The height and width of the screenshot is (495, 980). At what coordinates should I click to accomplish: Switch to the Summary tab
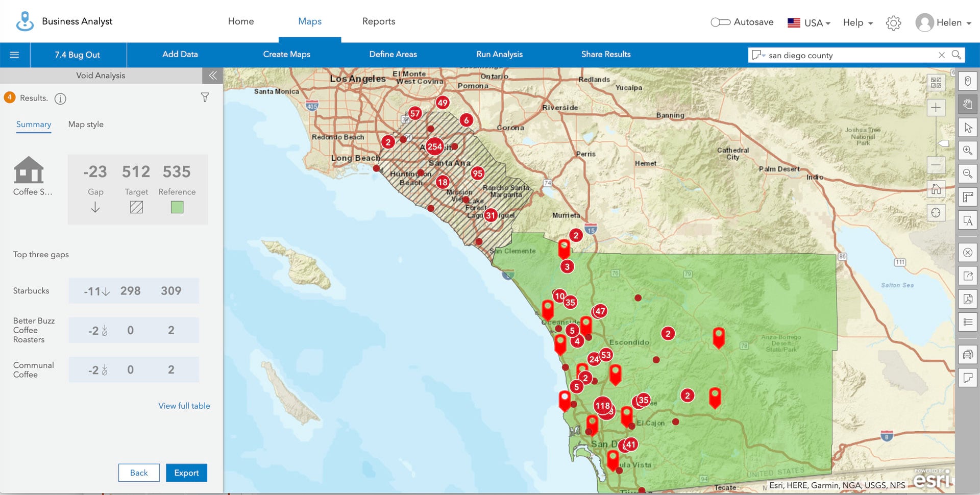(34, 125)
